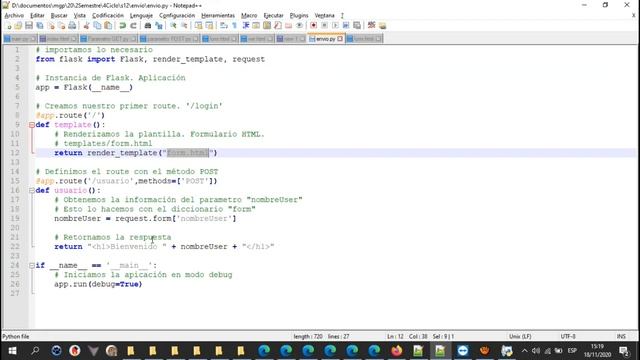640x360 pixels.
Task: Open taskbar search magnifier
Action: tap(35, 351)
